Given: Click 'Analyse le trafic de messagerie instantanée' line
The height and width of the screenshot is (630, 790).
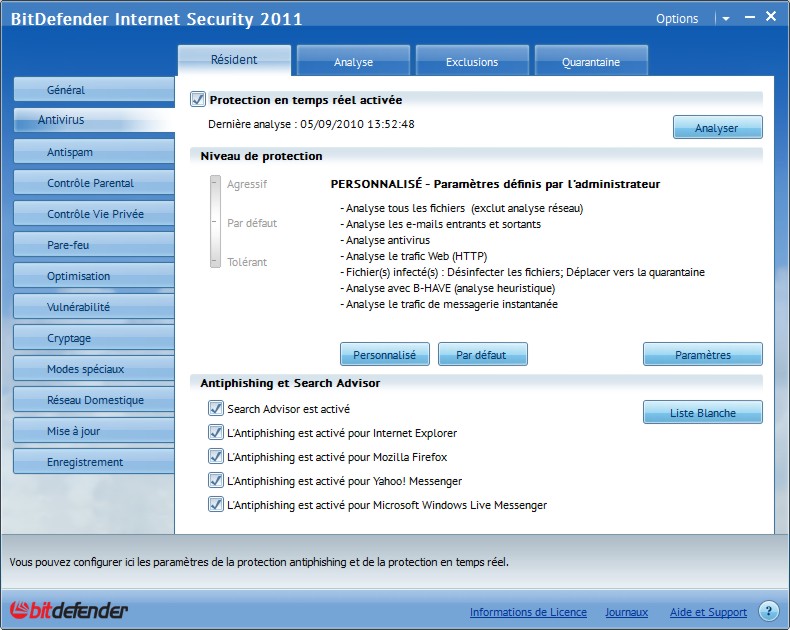Looking at the screenshot, I should pos(449,304).
